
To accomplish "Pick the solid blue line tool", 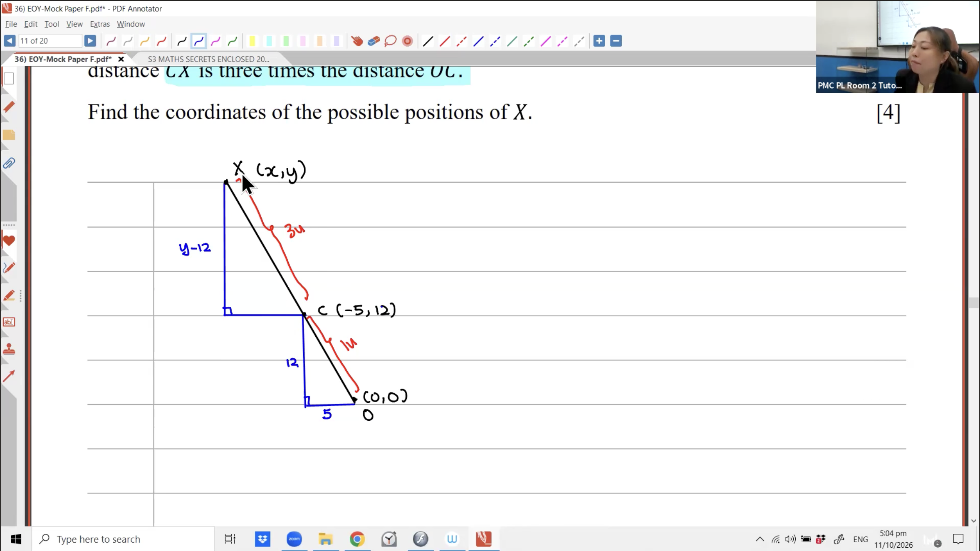I will pyautogui.click(x=478, y=41).
